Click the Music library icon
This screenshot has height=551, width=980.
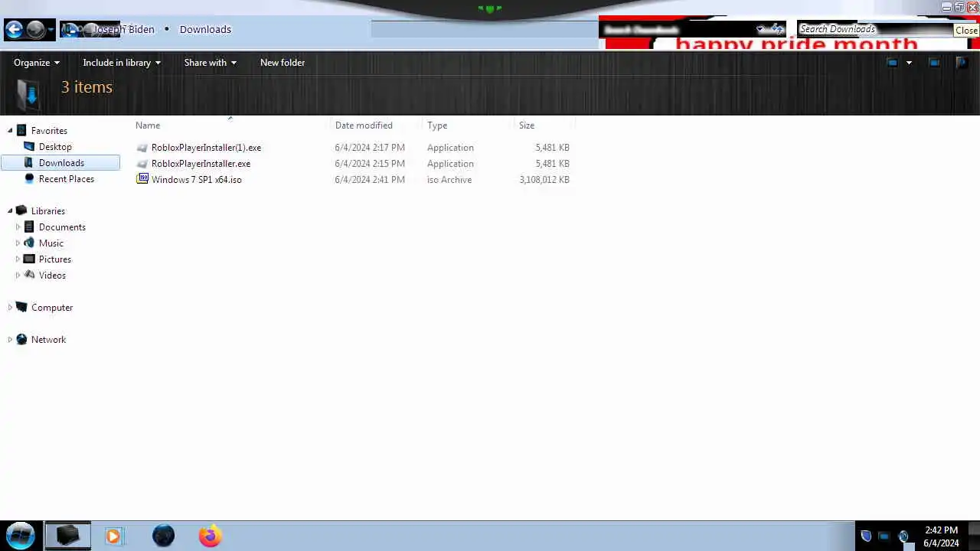pyautogui.click(x=29, y=243)
